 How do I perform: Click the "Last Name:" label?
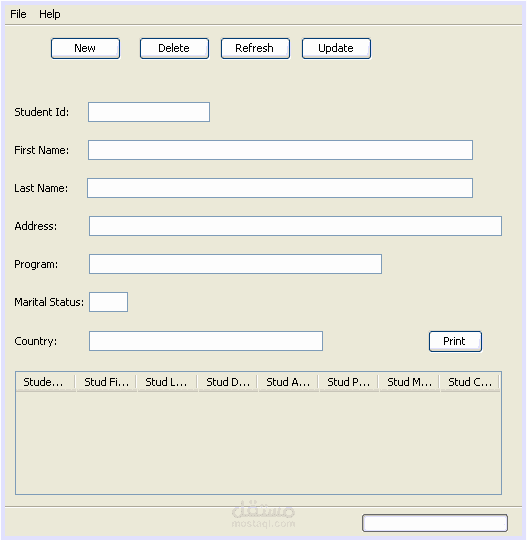tap(41, 188)
